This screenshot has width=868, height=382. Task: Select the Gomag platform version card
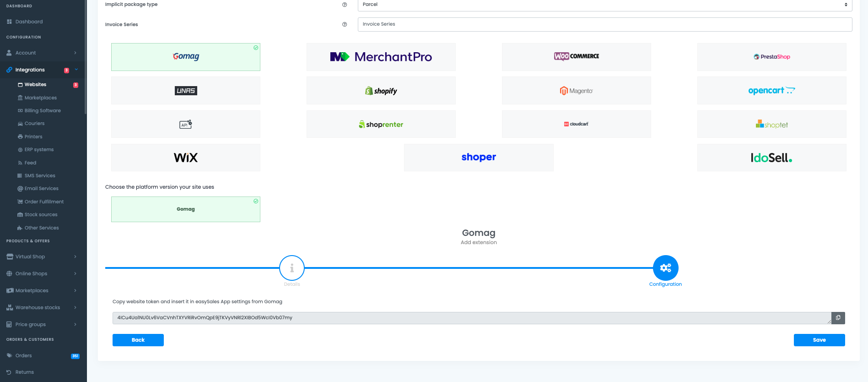pyautogui.click(x=186, y=209)
